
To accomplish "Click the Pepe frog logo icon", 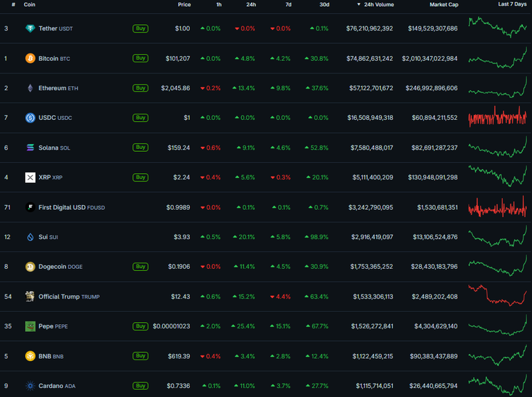I will (30, 326).
